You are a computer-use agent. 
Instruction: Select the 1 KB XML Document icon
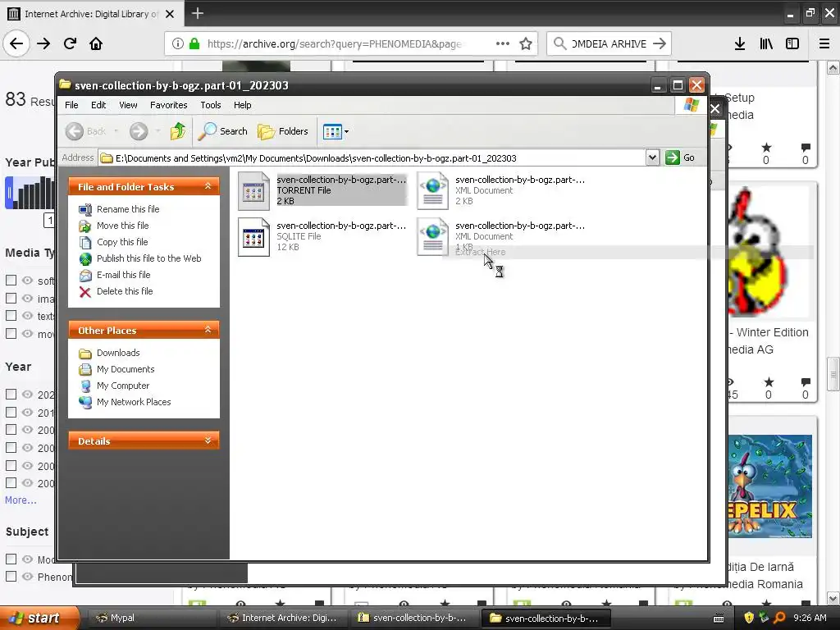432,237
